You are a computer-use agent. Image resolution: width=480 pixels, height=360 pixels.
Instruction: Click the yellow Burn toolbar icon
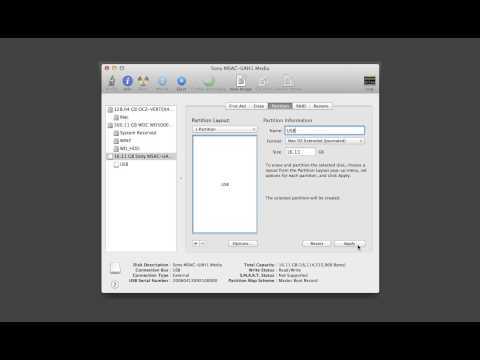(x=143, y=81)
